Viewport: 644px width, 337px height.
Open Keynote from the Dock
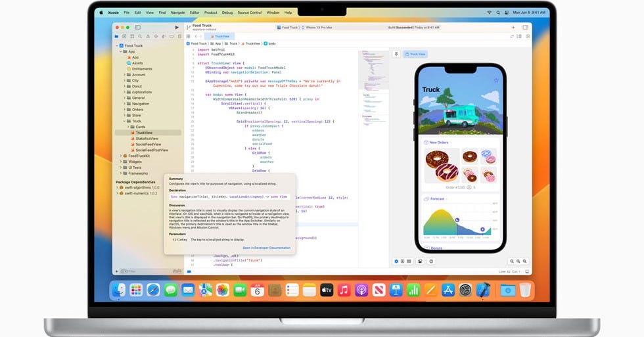point(396,290)
